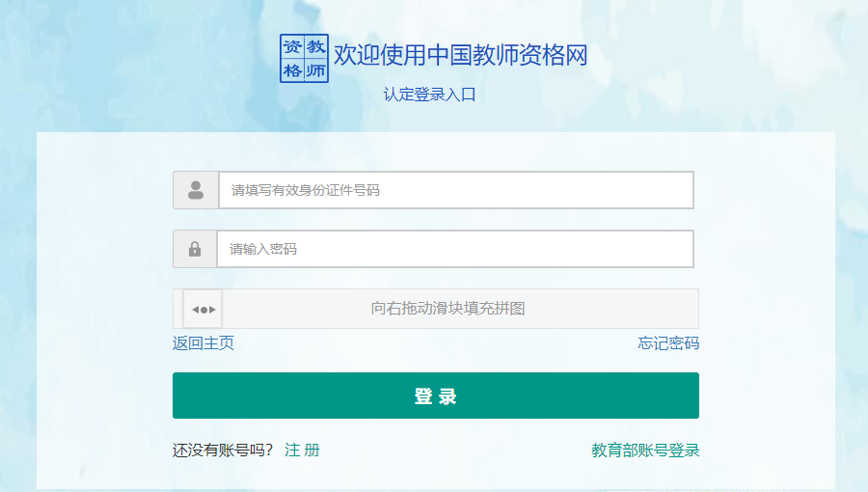The width and height of the screenshot is (868, 492).
Task: Open the 忘记密码 link
Action: [668, 343]
